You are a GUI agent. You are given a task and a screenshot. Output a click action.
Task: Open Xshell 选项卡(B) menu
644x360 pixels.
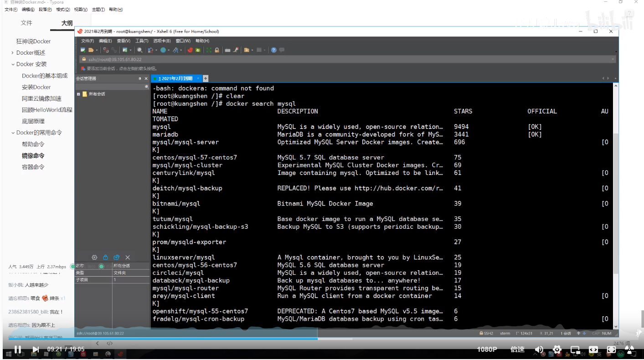click(x=162, y=41)
